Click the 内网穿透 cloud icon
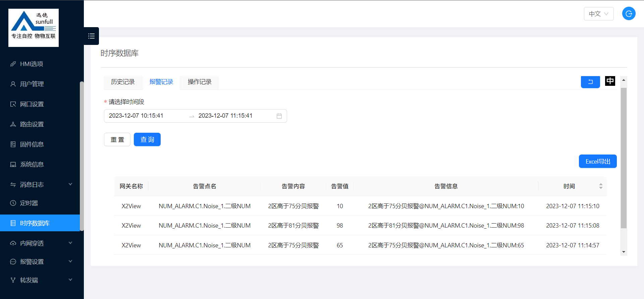The height and width of the screenshot is (299, 644). pos(13,243)
